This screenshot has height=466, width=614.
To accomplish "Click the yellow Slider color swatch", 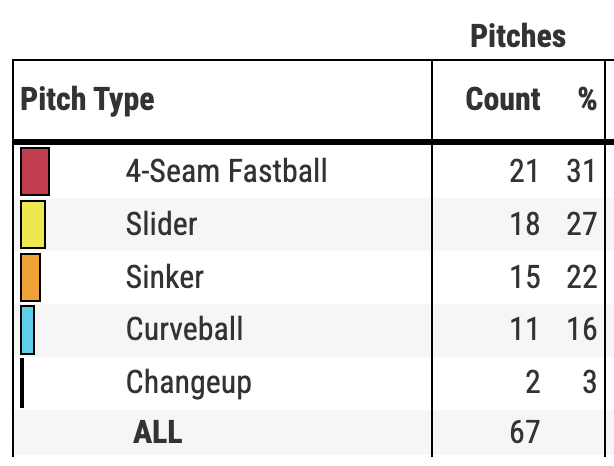I will click(33, 224).
